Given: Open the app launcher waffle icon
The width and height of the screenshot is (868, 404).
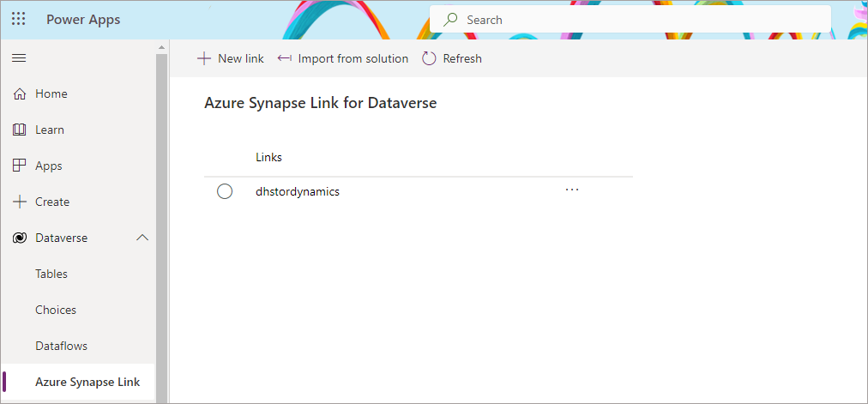Looking at the screenshot, I should coord(19,20).
